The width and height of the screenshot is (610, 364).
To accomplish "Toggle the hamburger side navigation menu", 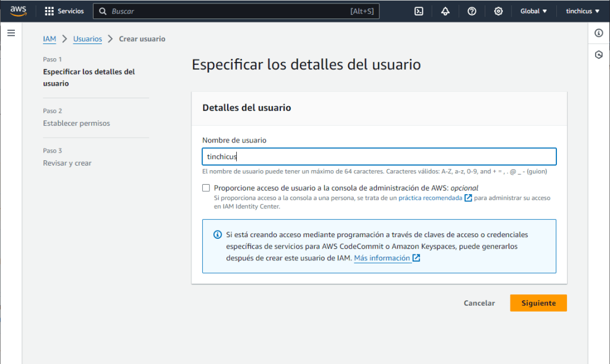I will [x=11, y=33].
